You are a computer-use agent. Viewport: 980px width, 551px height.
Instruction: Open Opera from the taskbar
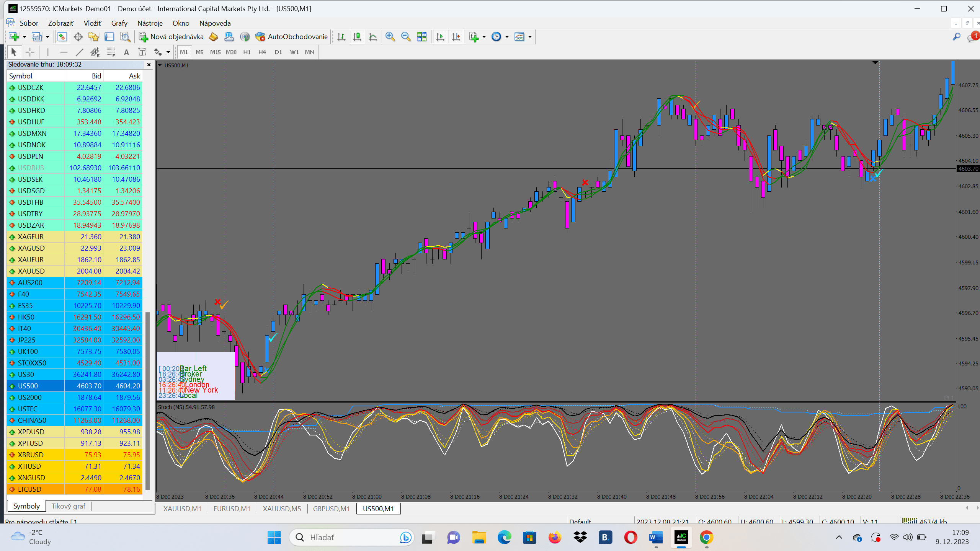[630, 538]
